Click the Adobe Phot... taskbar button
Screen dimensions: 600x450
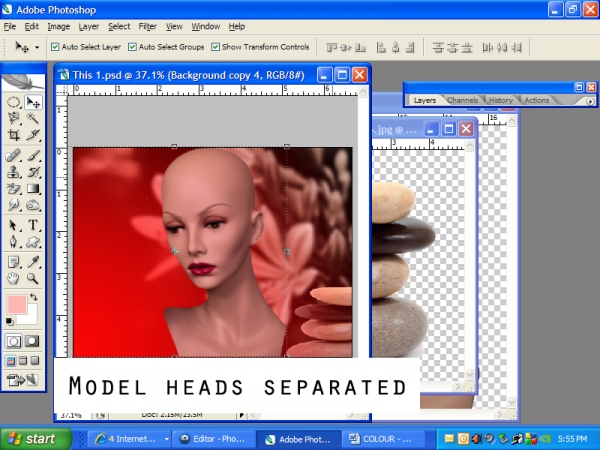[x=298, y=439]
